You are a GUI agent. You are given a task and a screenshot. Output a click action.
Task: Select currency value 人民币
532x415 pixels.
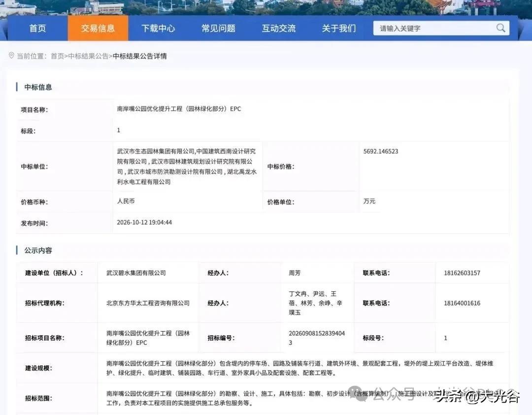[x=126, y=201]
